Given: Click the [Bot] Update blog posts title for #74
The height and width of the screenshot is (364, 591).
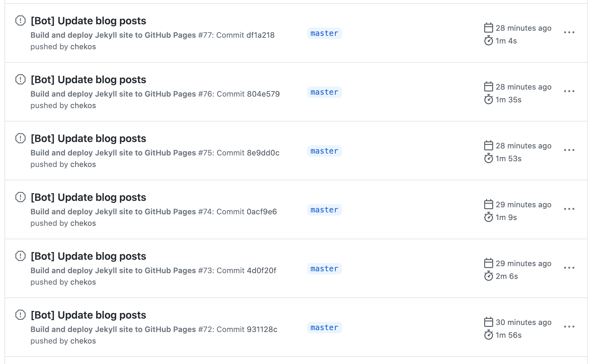Looking at the screenshot, I should 88,197.
